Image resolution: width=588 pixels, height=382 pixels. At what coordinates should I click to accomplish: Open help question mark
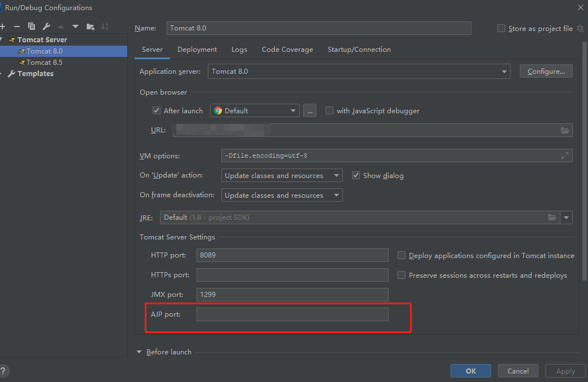[x=3, y=371]
